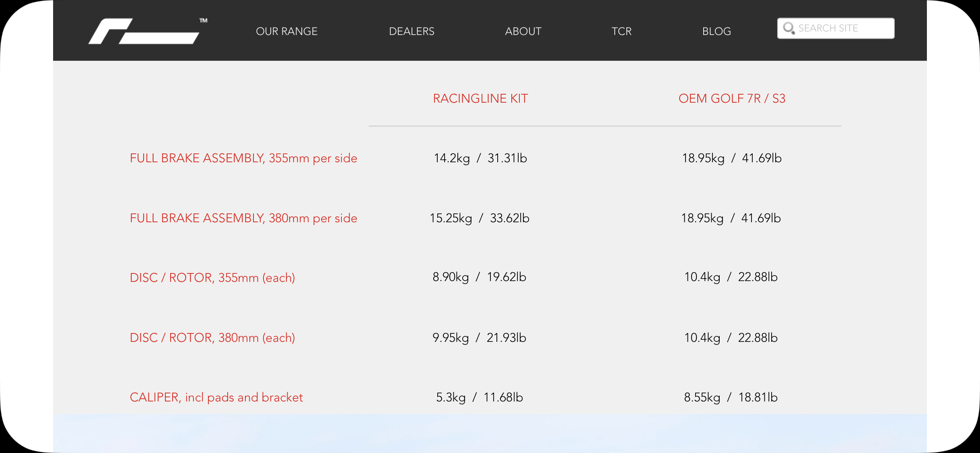
Task: Open the DEALERS menu item
Action: pyautogui.click(x=411, y=31)
